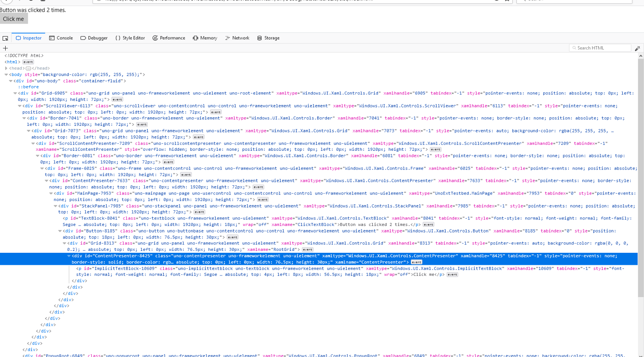The width and height of the screenshot is (644, 357).
Task: Click the add new node plus icon
Action: pyautogui.click(x=5, y=48)
